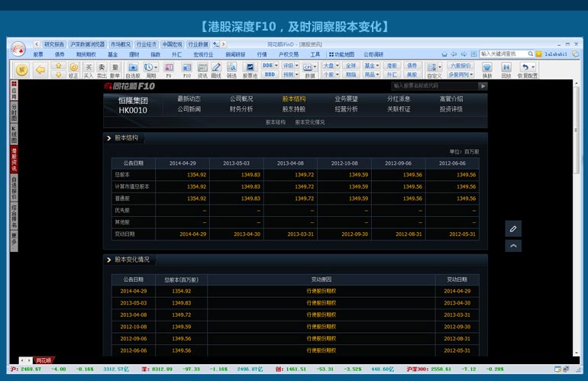Screen dimensions: 588x381
Task: Click the BBD toolbar button
Action: [x=270, y=75]
